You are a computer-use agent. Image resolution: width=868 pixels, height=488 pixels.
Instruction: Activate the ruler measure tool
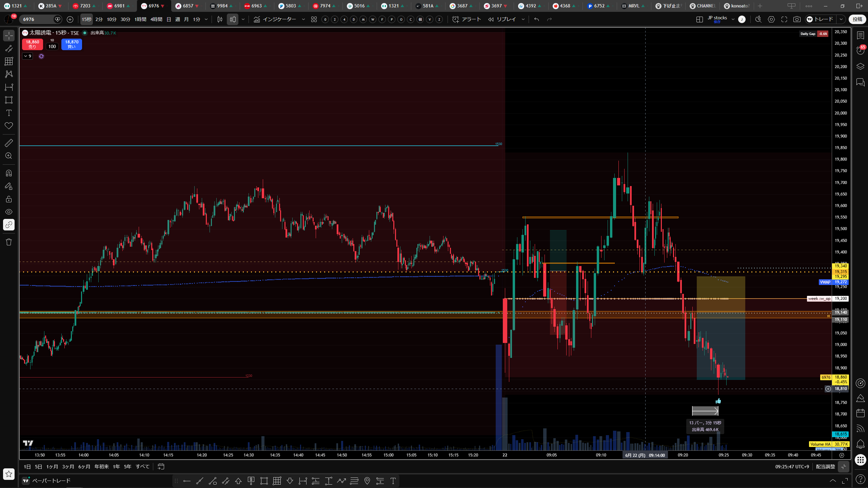point(9,143)
